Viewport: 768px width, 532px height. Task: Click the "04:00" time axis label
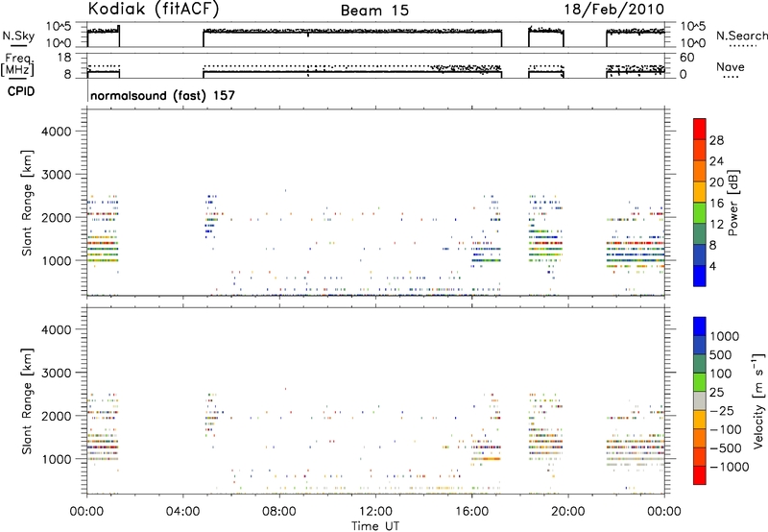point(182,512)
